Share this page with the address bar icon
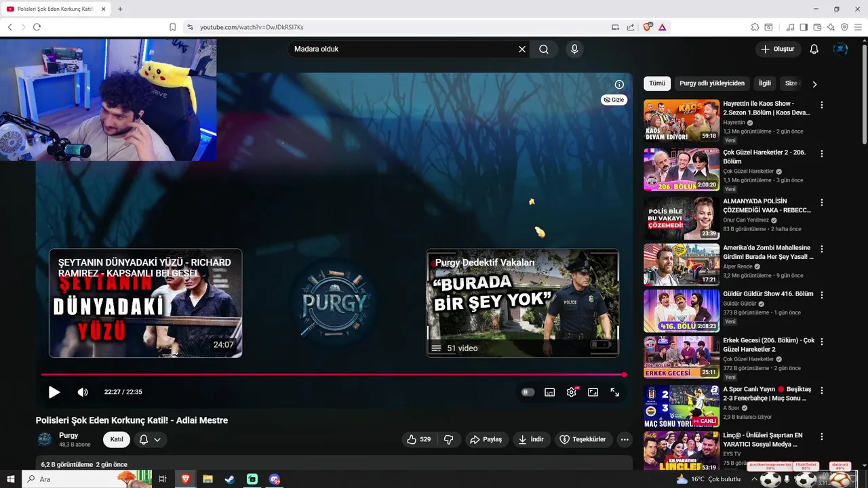868x488 pixels. pos(631,27)
